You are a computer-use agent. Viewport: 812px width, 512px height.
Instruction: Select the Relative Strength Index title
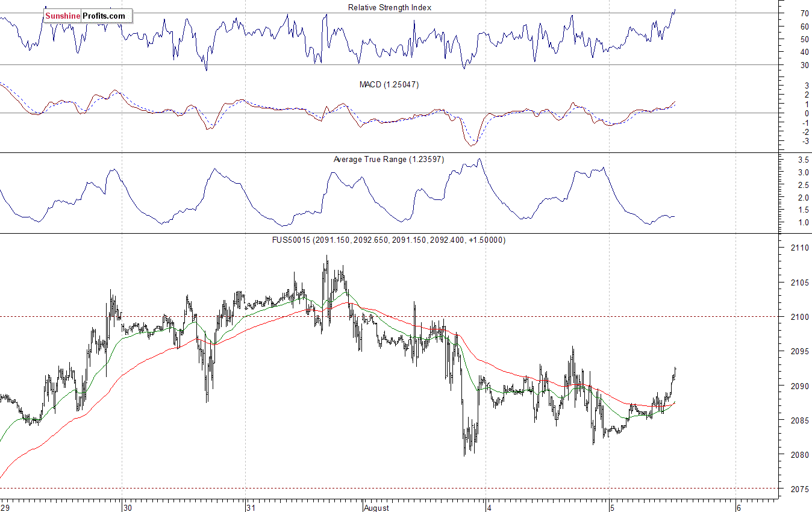[x=390, y=7]
